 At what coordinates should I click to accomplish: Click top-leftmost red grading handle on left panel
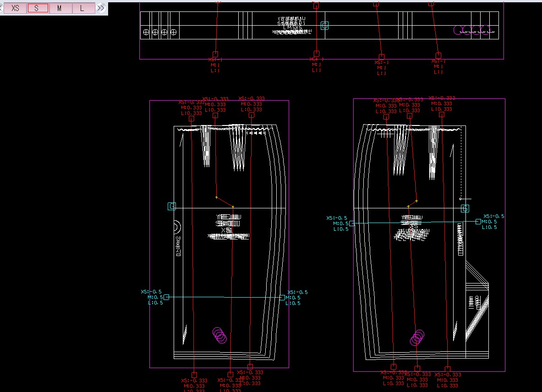coord(192,119)
